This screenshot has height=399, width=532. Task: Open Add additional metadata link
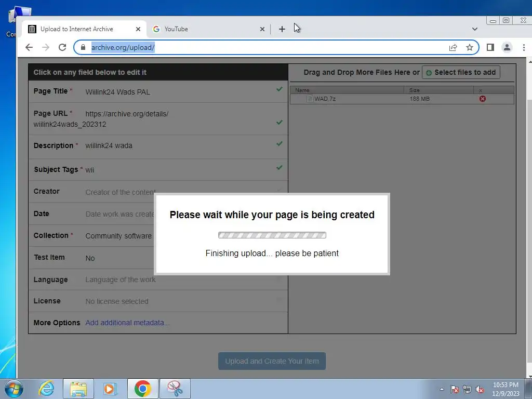point(128,323)
